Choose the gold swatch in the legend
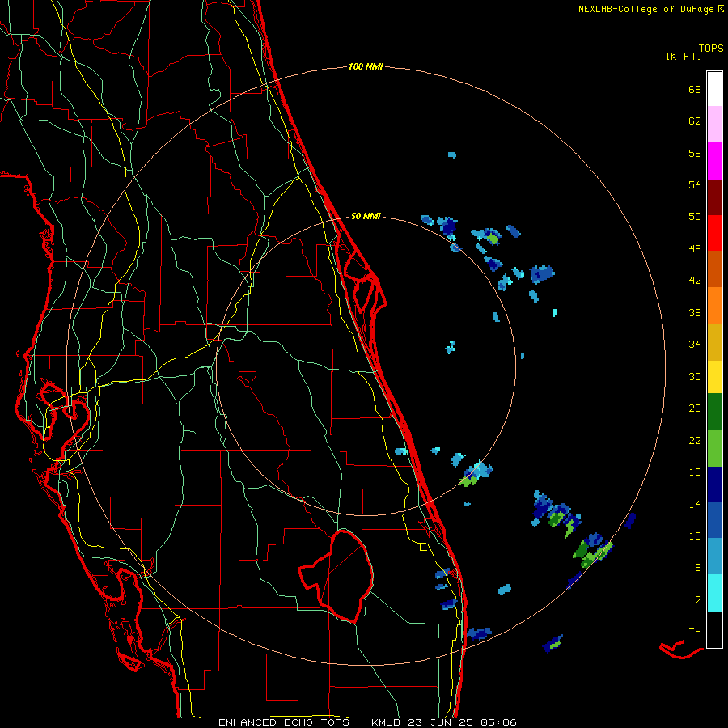This screenshot has height=728, width=728. coord(714,343)
